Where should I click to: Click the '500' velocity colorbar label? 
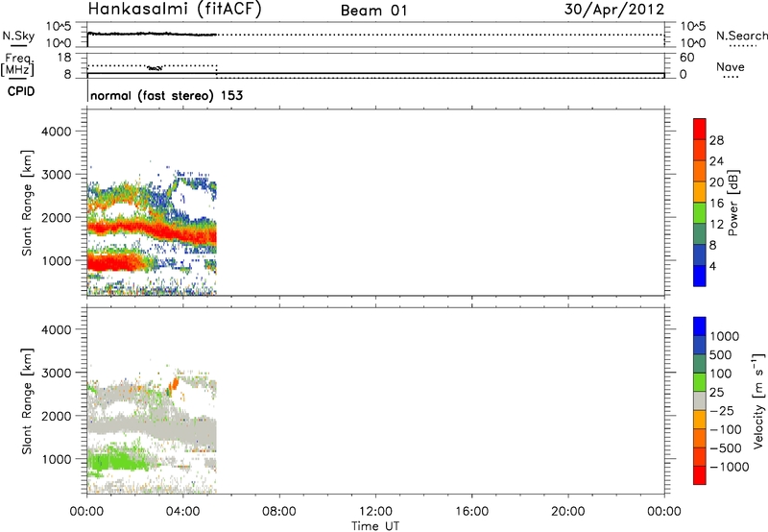pyautogui.click(x=723, y=355)
